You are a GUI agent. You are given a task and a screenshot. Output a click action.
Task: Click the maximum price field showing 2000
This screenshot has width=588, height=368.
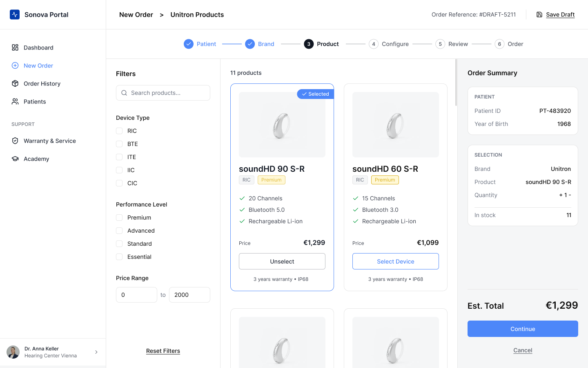[x=189, y=295]
